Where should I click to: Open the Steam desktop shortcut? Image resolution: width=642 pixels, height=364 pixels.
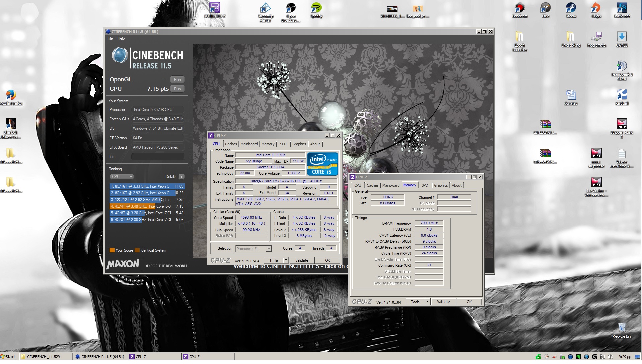[x=571, y=10]
